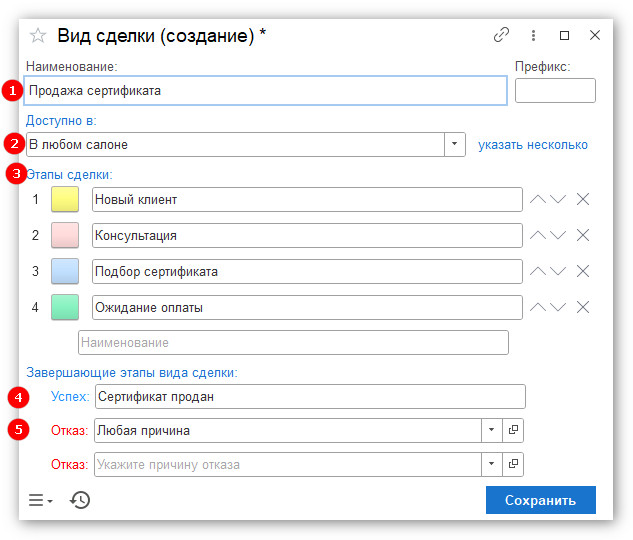Edit the Сертификат продан success field
The width and height of the screenshot is (633, 540).
click(310, 396)
